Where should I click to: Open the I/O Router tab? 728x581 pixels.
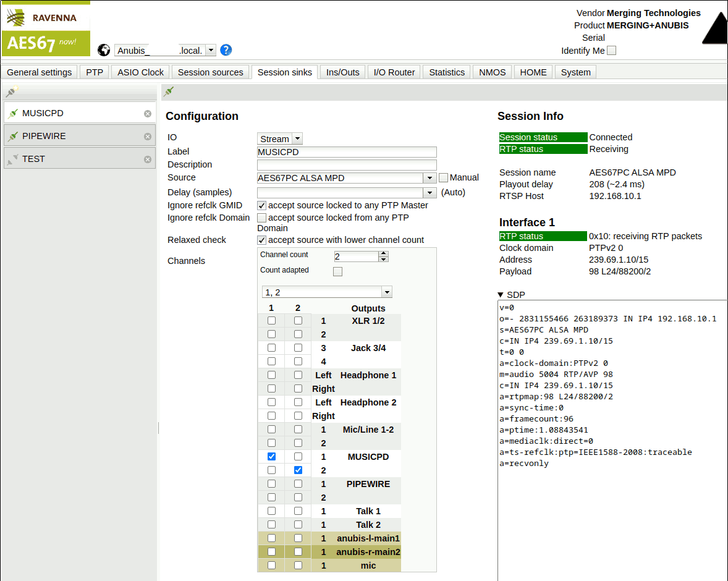[394, 72]
